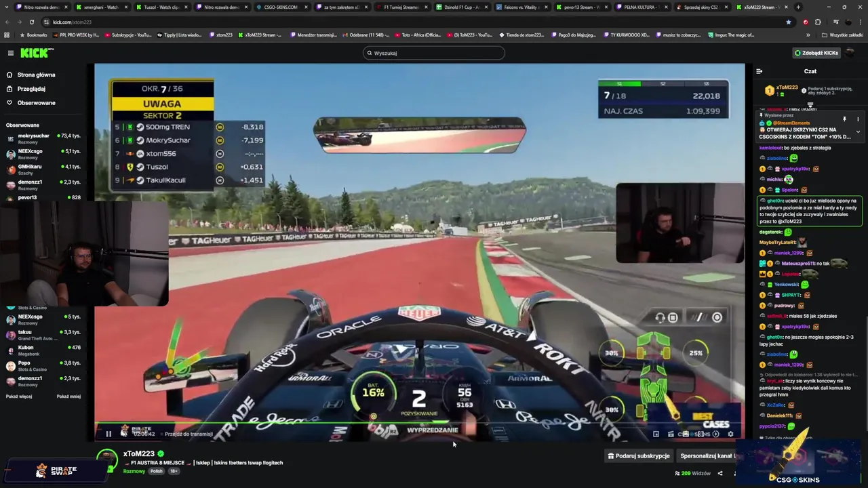Screen dimensions: 868x488
Task: Open the browser three-dot menu
Action: (860, 22)
